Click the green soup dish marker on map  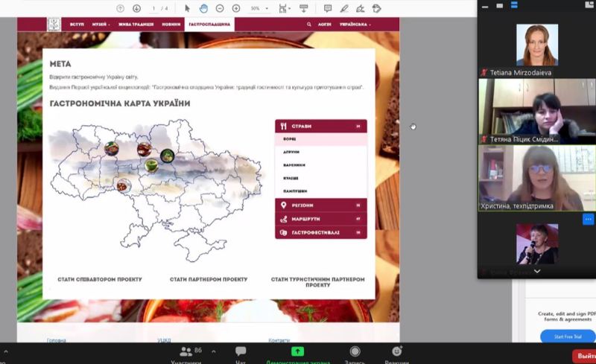tap(151, 165)
